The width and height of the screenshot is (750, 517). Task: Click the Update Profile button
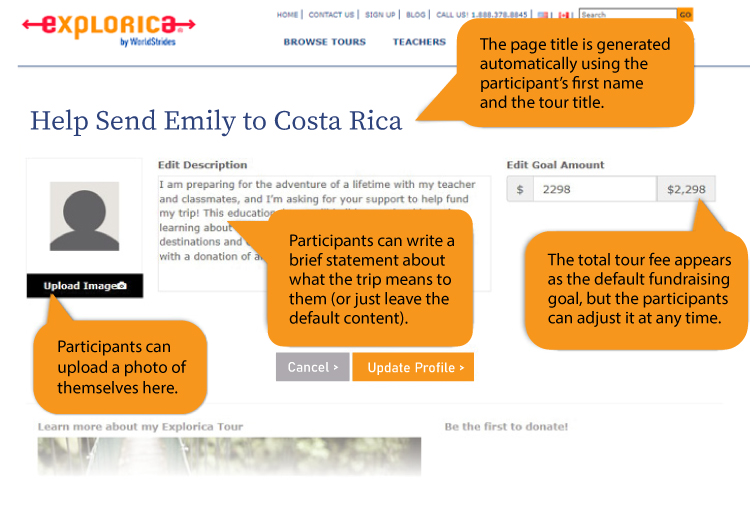coord(413,367)
